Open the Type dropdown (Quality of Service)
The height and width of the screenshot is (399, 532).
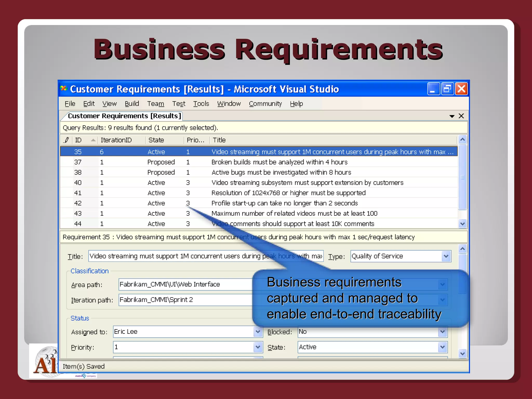[446, 256]
